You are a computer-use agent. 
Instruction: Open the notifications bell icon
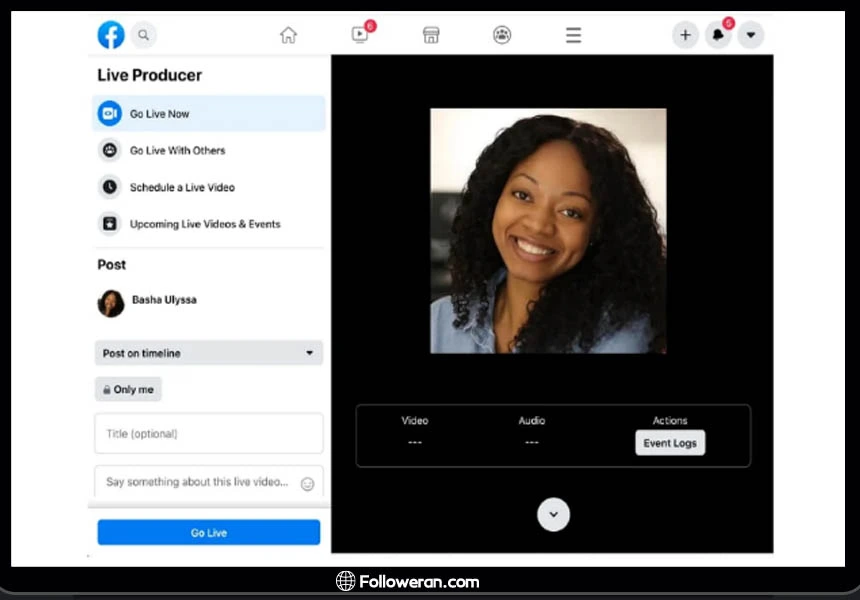tap(718, 35)
